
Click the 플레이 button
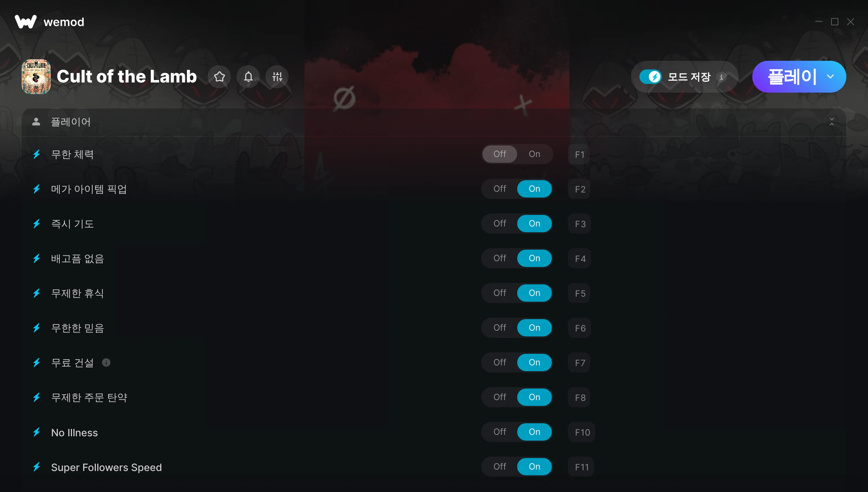(792, 77)
